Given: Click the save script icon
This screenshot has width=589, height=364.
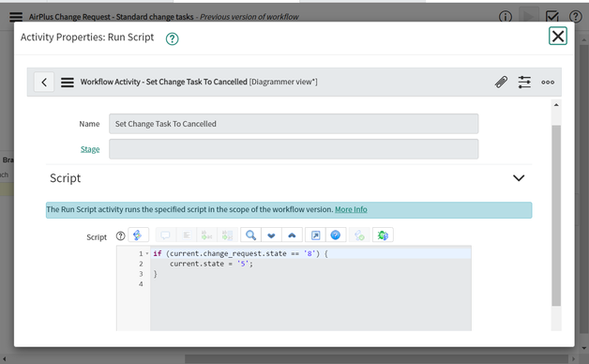Looking at the screenshot, I should (359, 235).
